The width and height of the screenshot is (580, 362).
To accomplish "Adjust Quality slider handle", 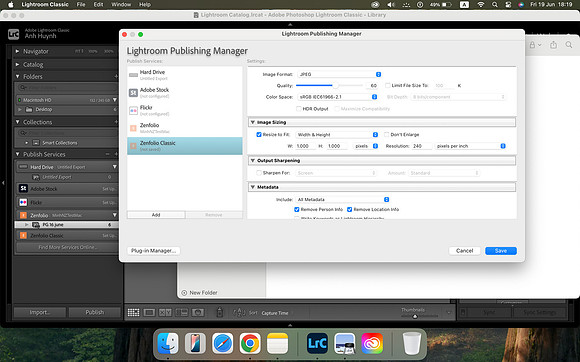I will [x=335, y=85].
